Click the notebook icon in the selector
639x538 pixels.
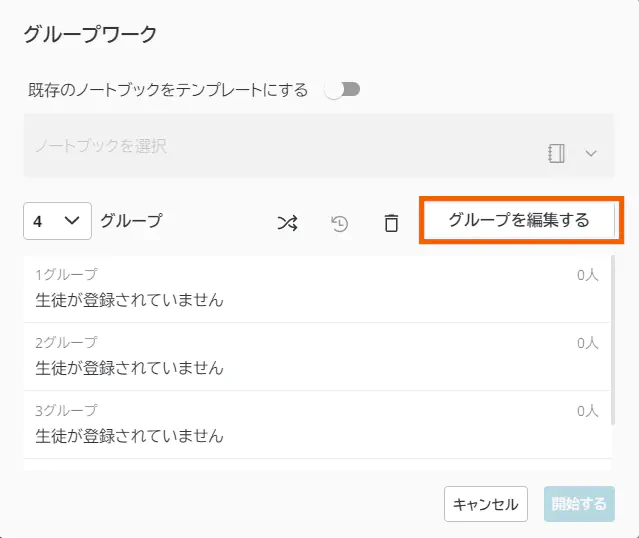click(x=557, y=153)
